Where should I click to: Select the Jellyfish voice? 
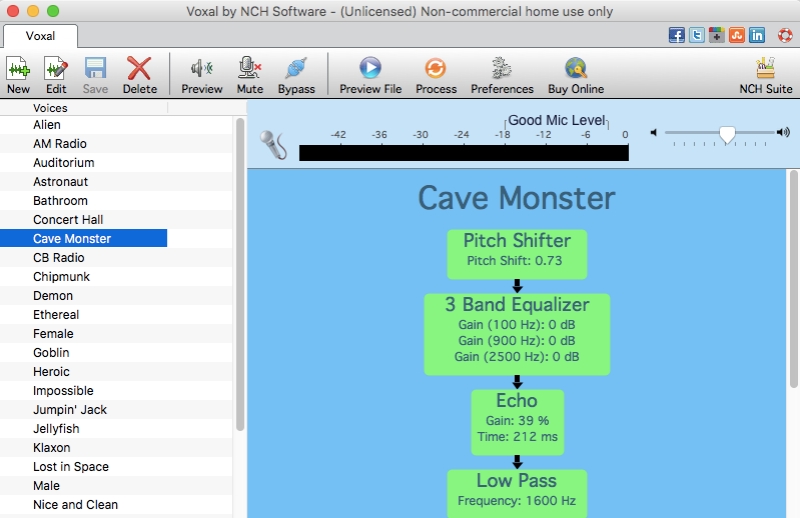(116, 429)
